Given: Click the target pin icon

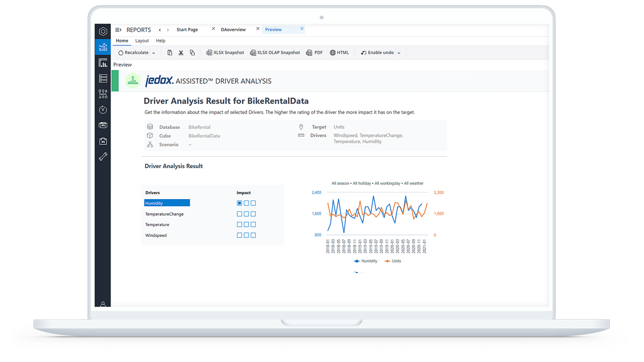Looking at the screenshot, I should pos(301,127).
